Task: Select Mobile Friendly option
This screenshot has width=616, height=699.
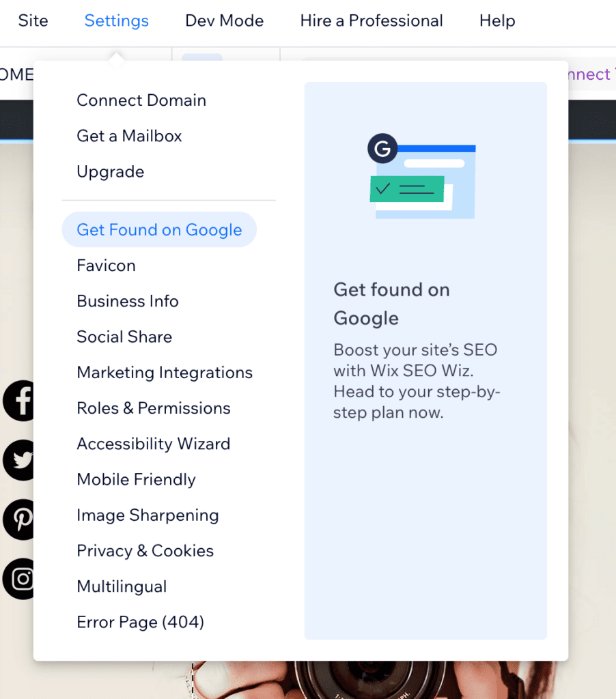Action: pos(136,480)
